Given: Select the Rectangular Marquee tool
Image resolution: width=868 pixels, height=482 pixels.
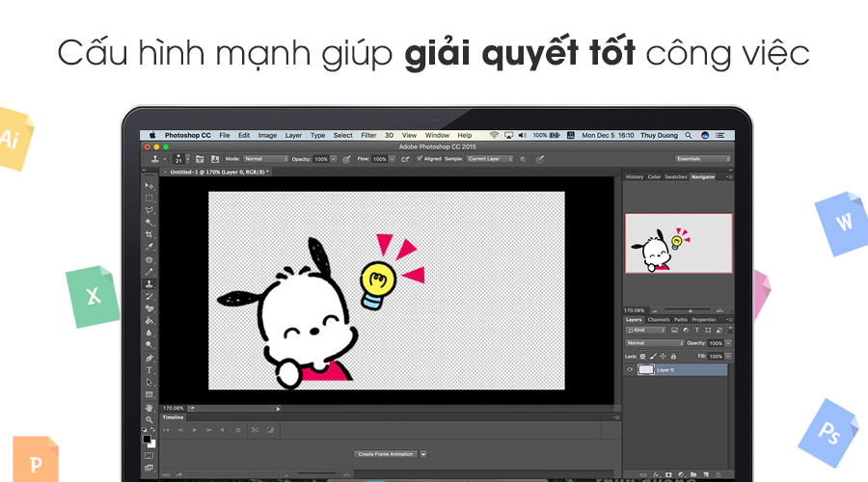Looking at the screenshot, I should coord(149,198).
